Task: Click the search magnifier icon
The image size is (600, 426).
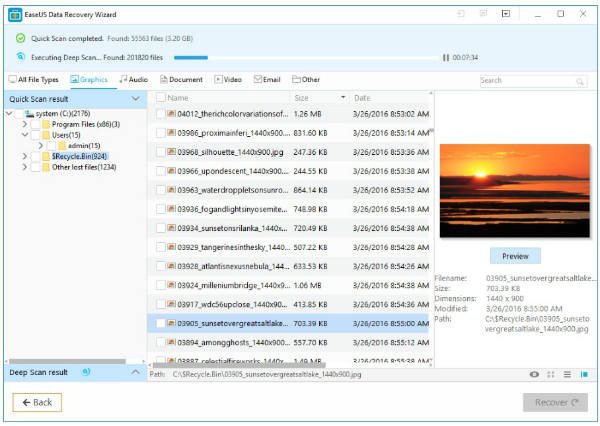Action: coord(580,82)
